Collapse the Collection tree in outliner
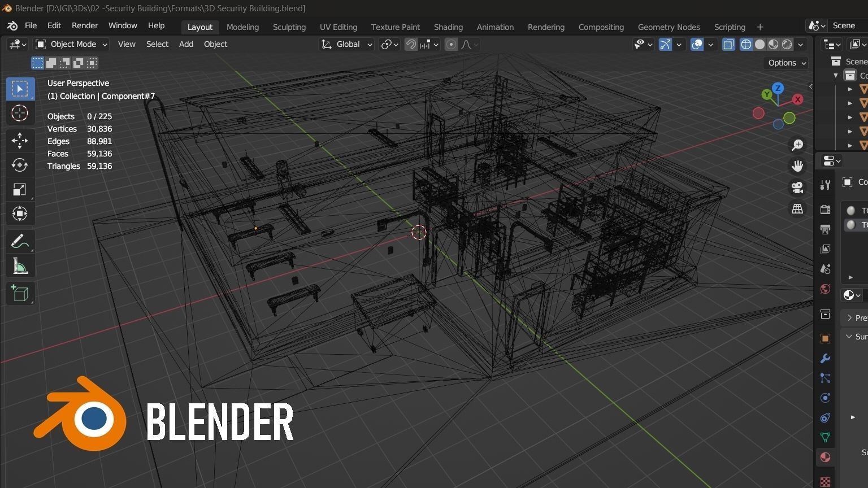Screen dimensions: 868x488 point(836,75)
